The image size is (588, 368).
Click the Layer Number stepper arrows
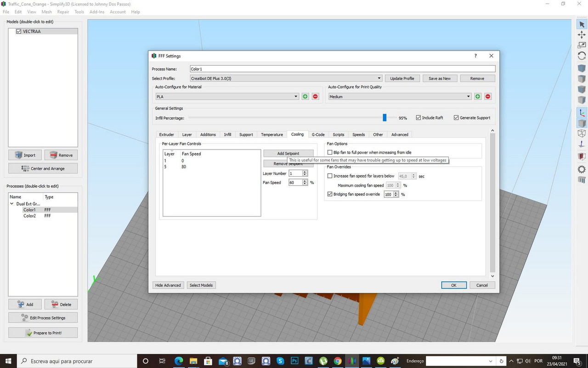[x=305, y=173]
